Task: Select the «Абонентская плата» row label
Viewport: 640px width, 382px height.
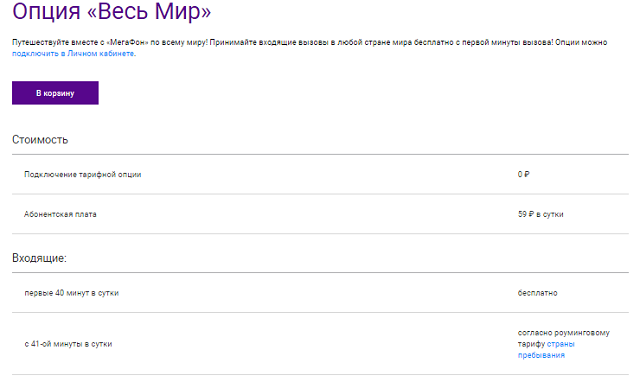Action: (60, 214)
